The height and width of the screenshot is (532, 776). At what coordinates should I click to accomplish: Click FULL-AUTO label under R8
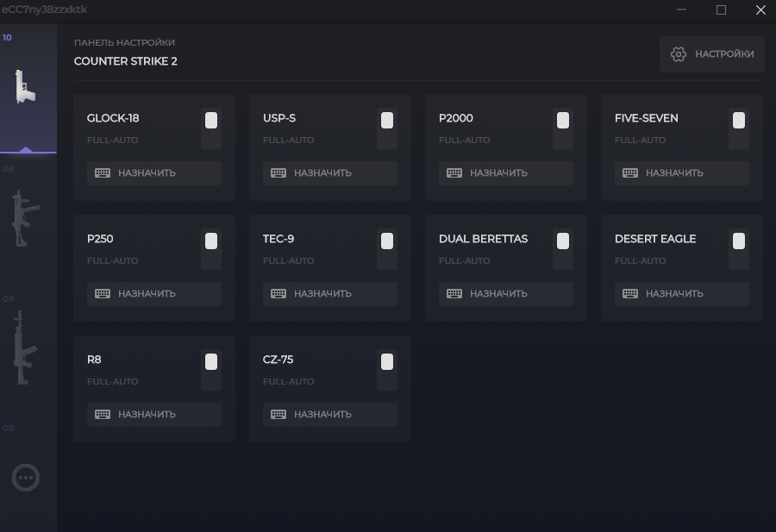point(112,382)
